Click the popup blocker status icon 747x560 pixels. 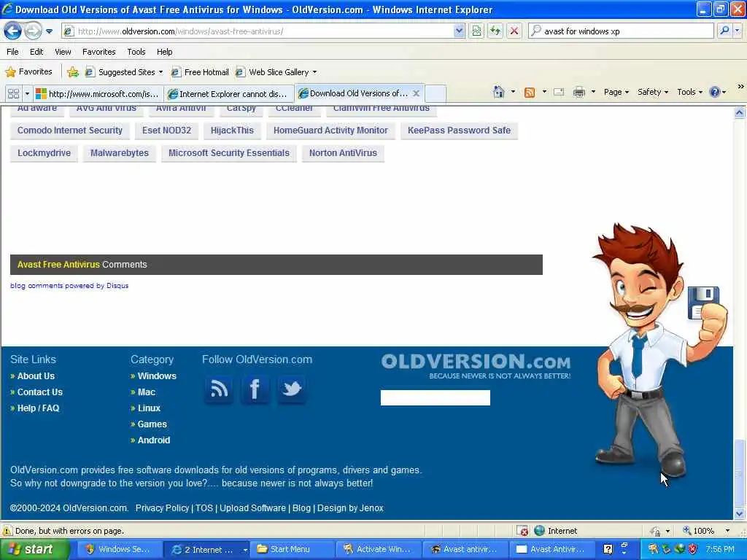523,531
